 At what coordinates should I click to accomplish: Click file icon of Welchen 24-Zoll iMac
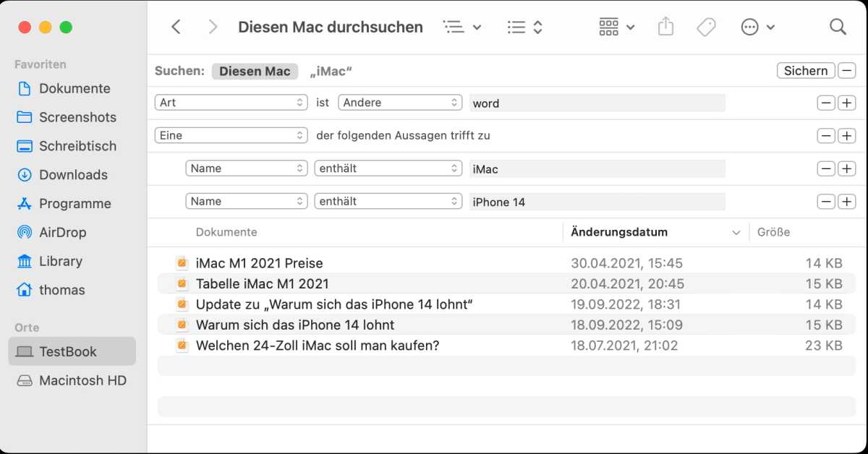182,345
